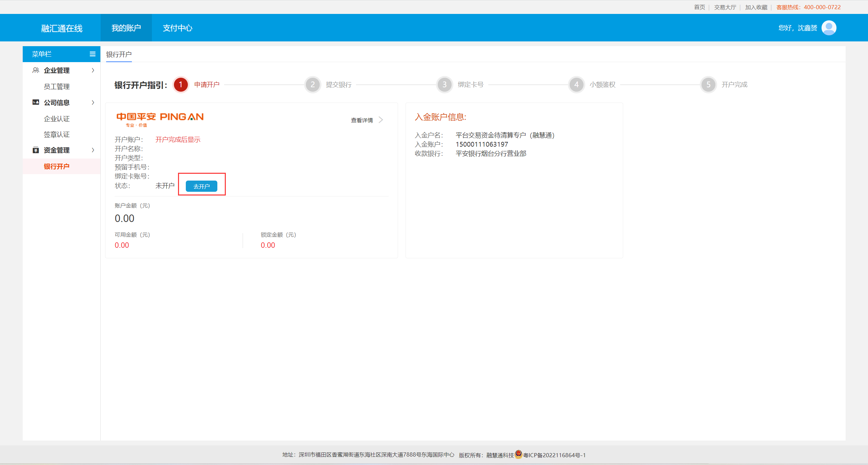This screenshot has width=868, height=465.
Task: Click step 5 circle 开户完成
Action: click(x=708, y=85)
